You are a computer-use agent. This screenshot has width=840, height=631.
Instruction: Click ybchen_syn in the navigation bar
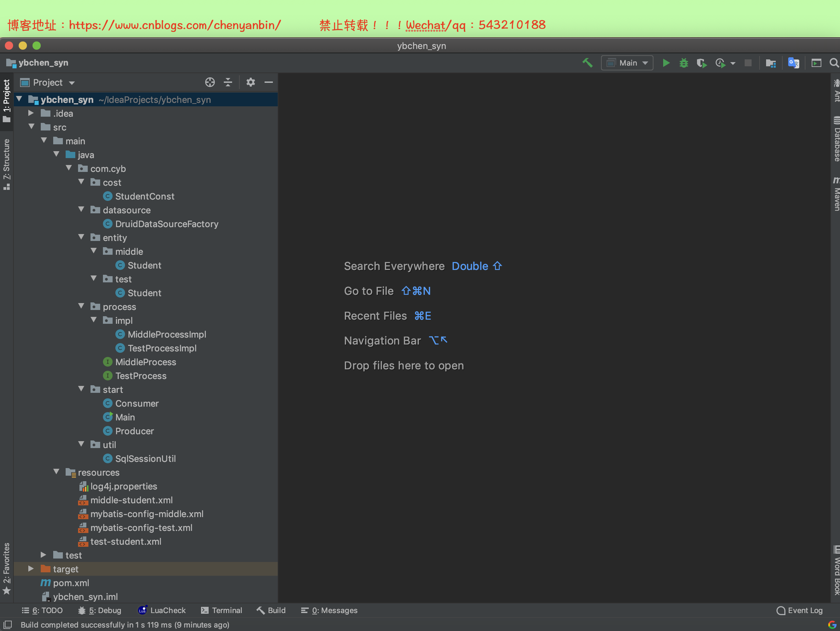[x=37, y=62]
